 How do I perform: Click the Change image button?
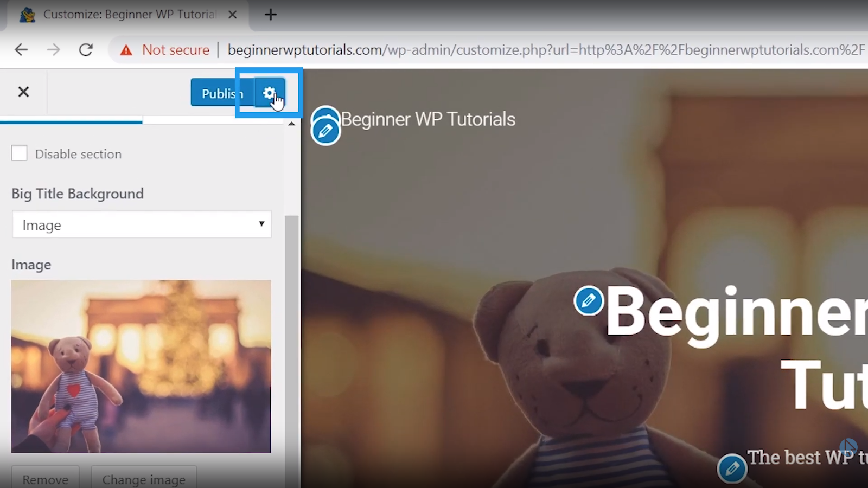coord(144,477)
